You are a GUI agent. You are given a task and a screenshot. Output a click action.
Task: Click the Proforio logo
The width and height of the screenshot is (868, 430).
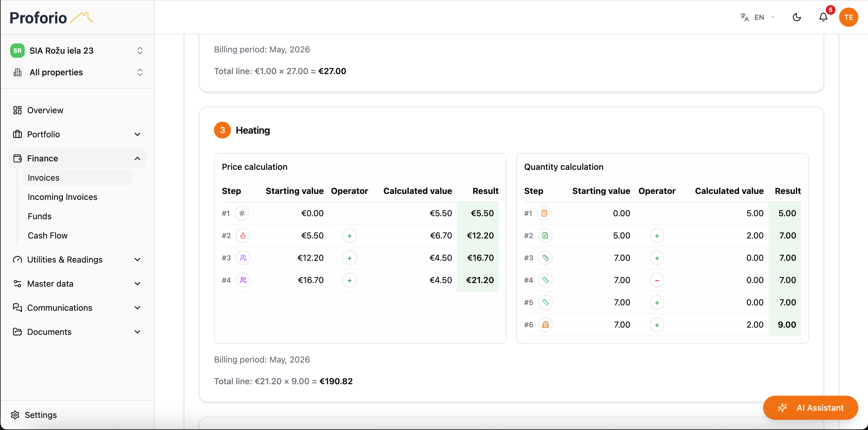tap(51, 17)
